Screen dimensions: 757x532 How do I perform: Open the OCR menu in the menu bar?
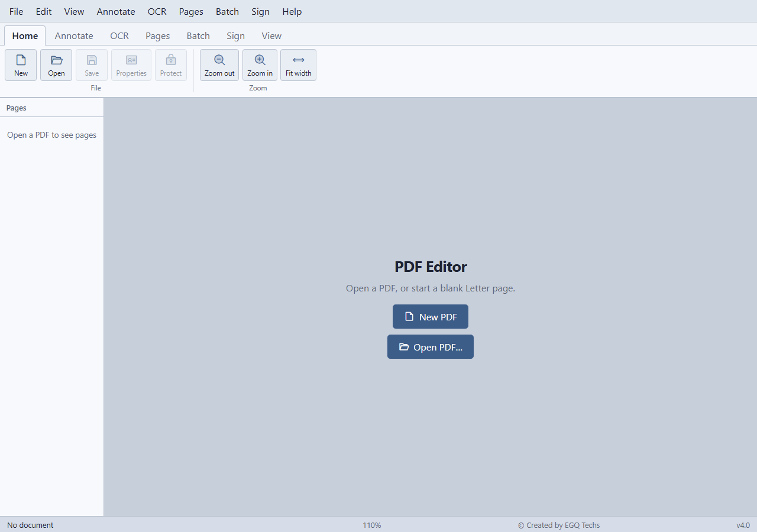157,11
